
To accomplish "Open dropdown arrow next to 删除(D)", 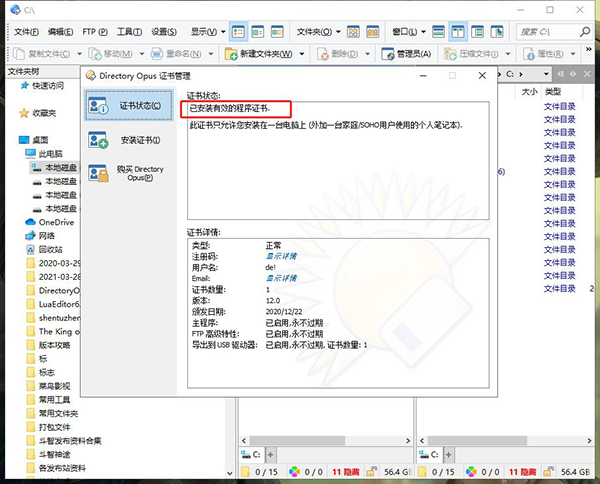I will tap(367, 54).
